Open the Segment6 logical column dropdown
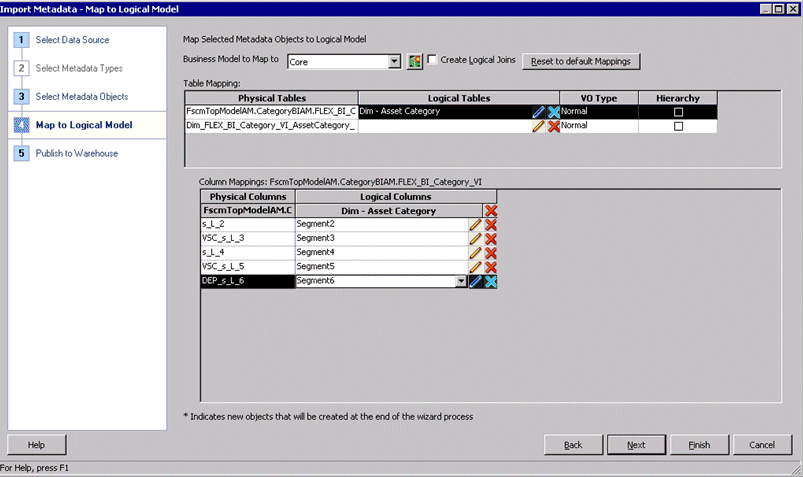 tap(461, 281)
